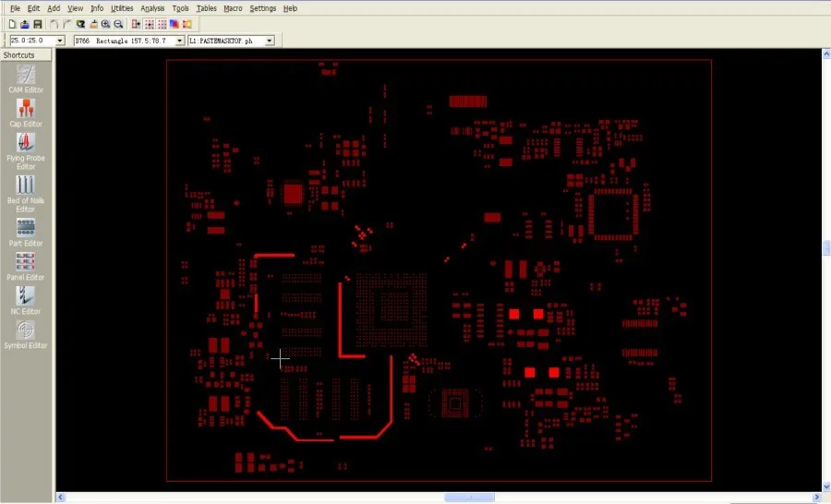Viewport: 831px width, 504px height.
Task: Open the Tables menu
Action: pyautogui.click(x=206, y=8)
